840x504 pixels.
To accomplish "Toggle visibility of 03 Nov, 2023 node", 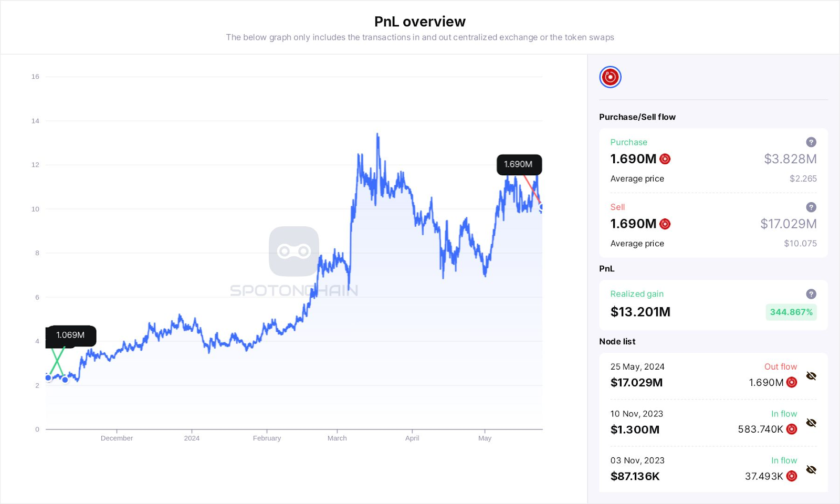I will click(811, 470).
